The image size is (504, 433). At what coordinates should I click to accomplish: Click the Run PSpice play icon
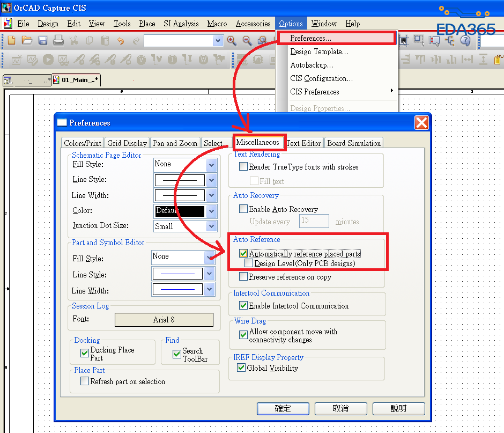point(48,60)
